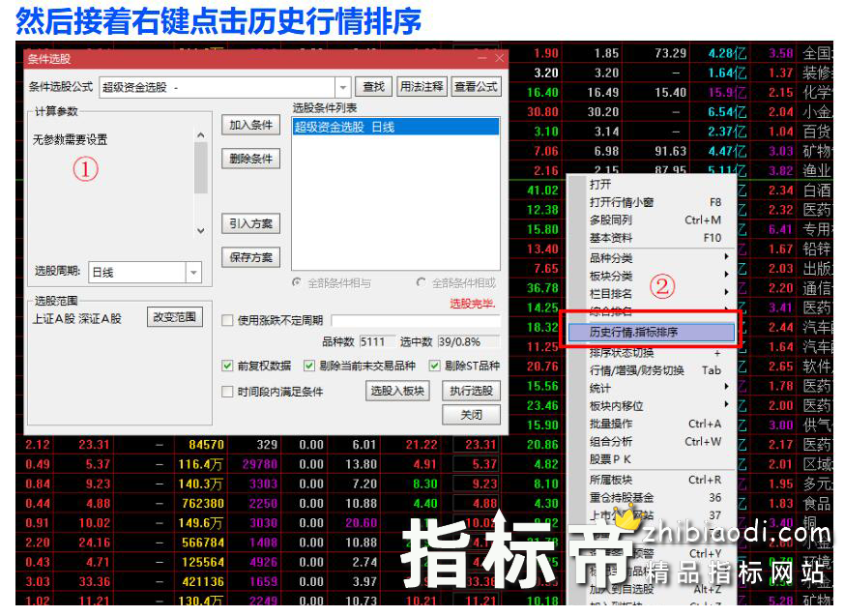Screen dimensions: 844x616
Task: Click the 421136 volume cell
Action: (202, 582)
